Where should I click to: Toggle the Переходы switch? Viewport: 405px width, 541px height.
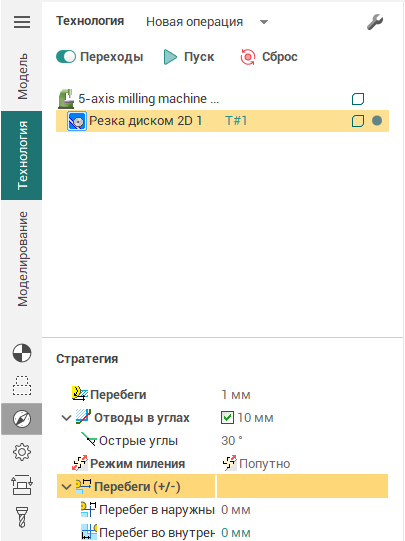point(66,57)
